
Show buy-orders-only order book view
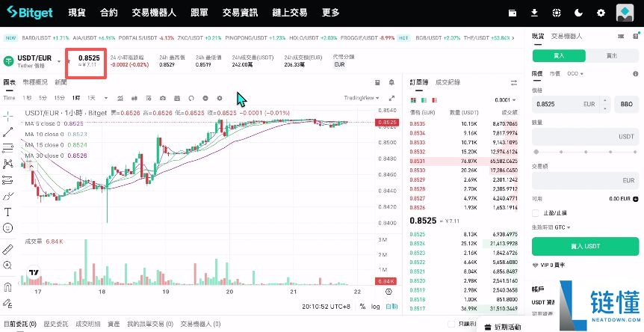pos(424,100)
